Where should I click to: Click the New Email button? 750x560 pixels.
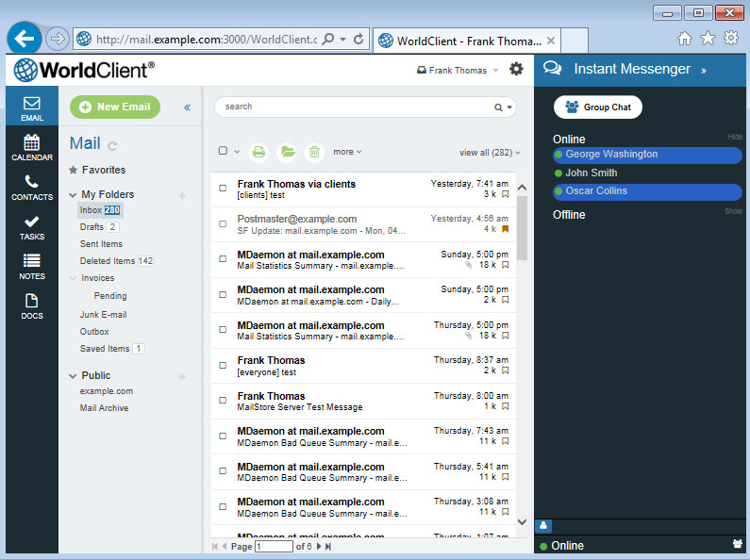pos(115,107)
